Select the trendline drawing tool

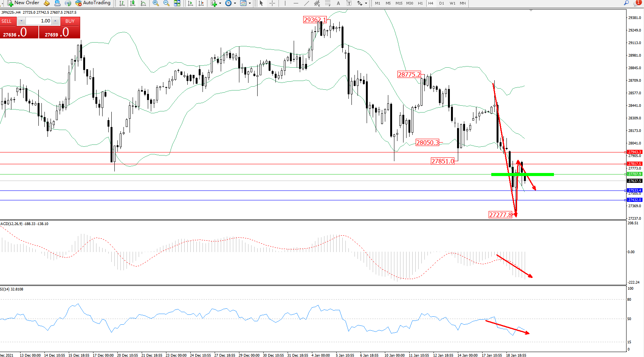coord(307,3)
